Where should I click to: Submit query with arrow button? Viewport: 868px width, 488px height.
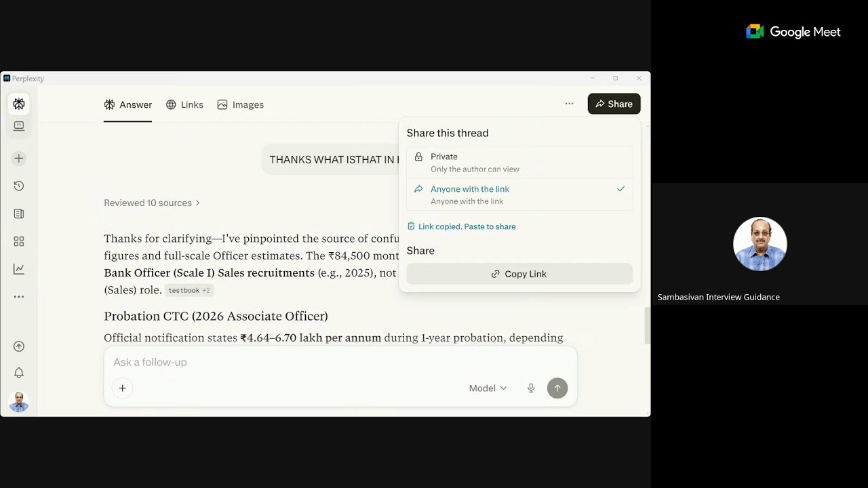(557, 388)
